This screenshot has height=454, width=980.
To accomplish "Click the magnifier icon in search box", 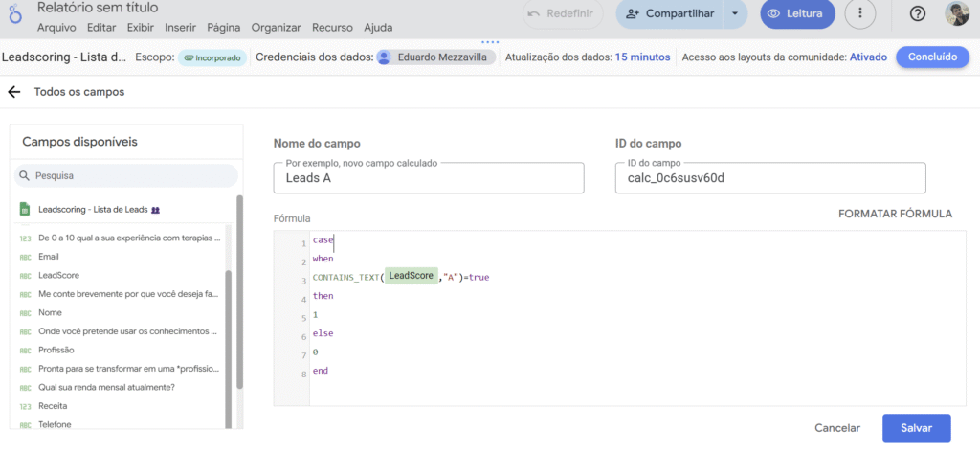I will tap(24, 176).
